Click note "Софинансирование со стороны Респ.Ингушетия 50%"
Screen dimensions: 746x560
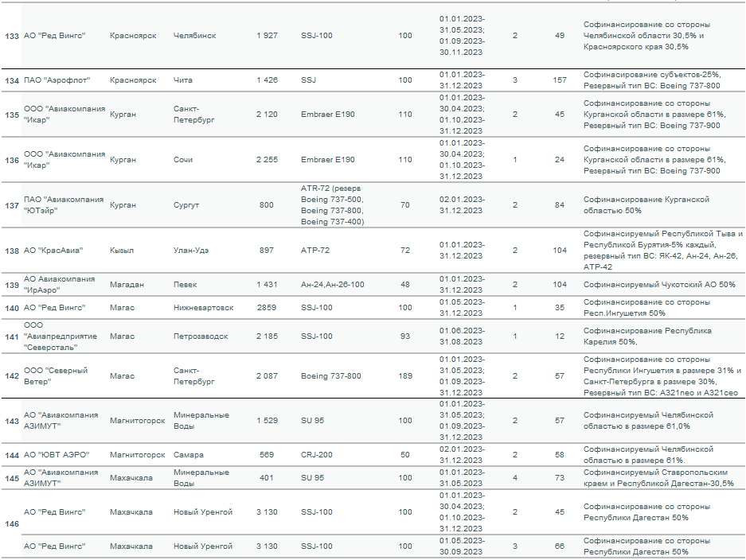[647, 308]
